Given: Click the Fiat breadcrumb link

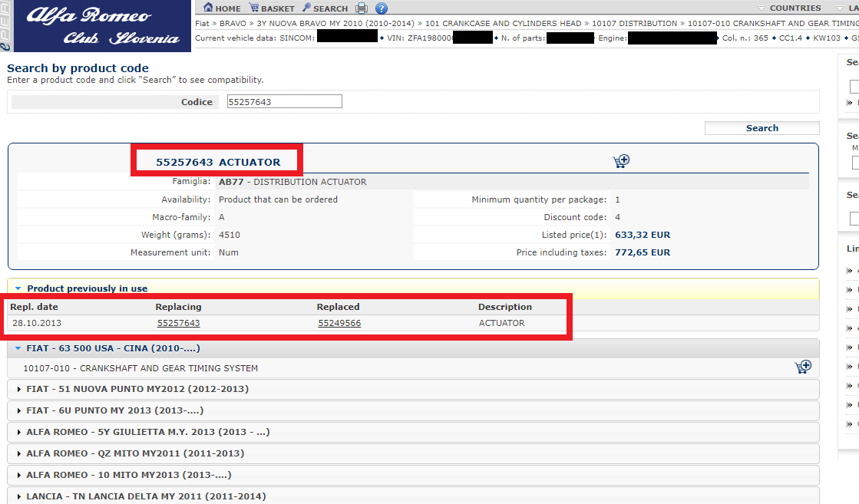Looking at the screenshot, I should [x=202, y=24].
